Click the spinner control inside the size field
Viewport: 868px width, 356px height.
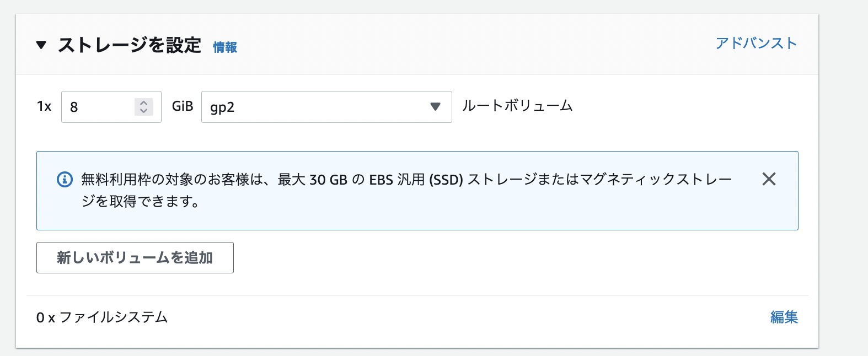[x=143, y=106]
